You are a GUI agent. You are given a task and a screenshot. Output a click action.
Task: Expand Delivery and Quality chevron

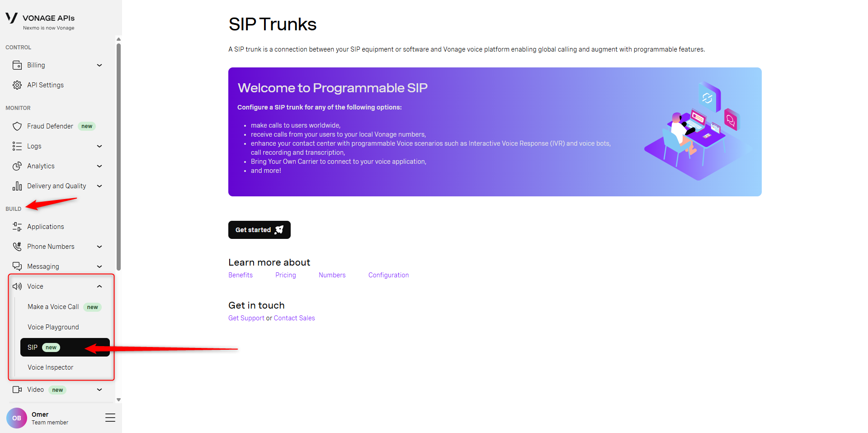[x=99, y=186]
